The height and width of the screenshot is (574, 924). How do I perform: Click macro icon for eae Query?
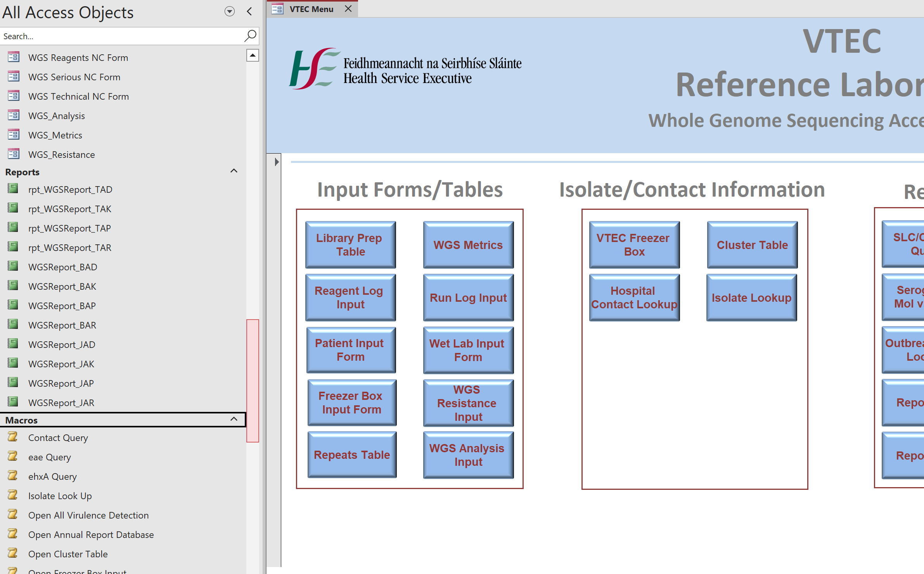(x=13, y=456)
